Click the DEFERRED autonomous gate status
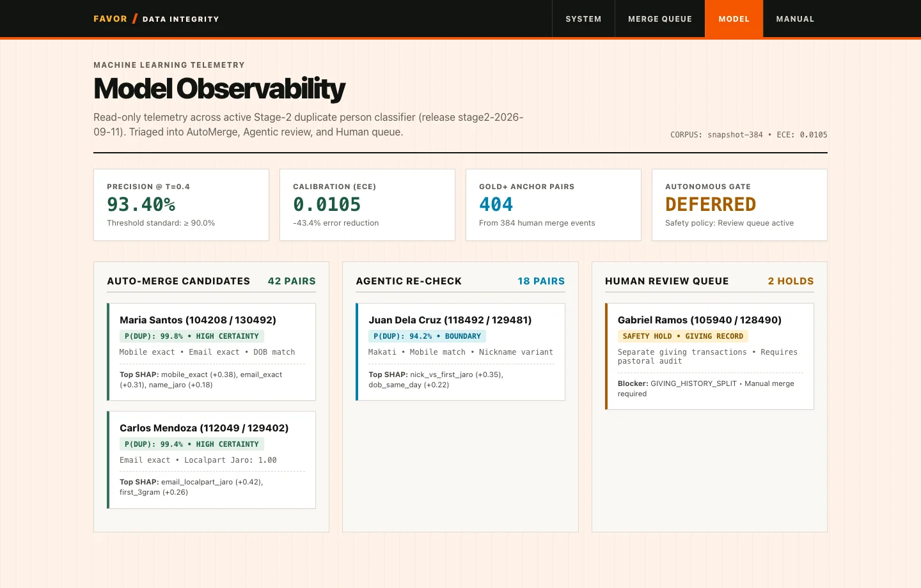The height and width of the screenshot is (588, 921). [711, 205]
